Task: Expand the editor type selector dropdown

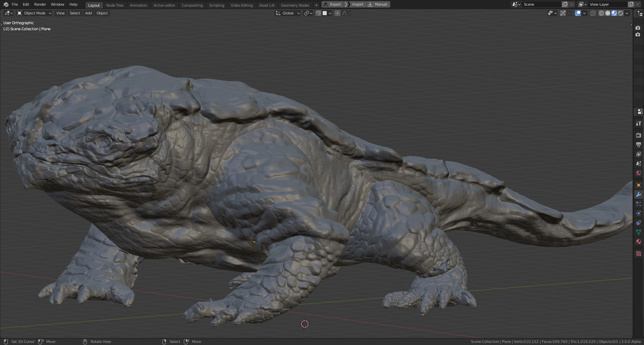Action: [x=8, y=13]
